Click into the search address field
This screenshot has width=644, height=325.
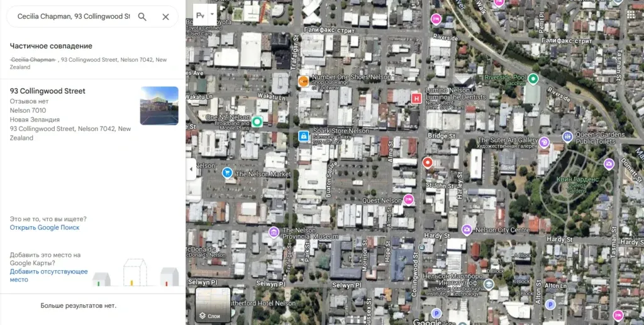tap(74, 16)
